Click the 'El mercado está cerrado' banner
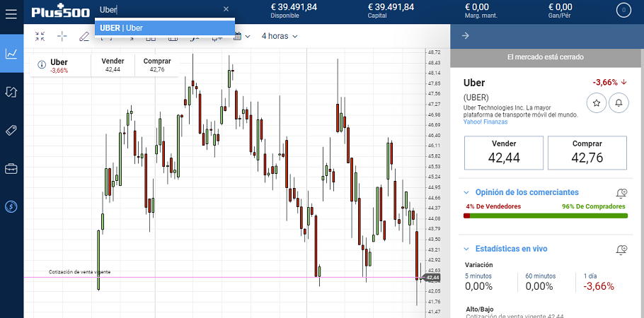This screenshot has height=318, width=644. [x=546, y=57]
